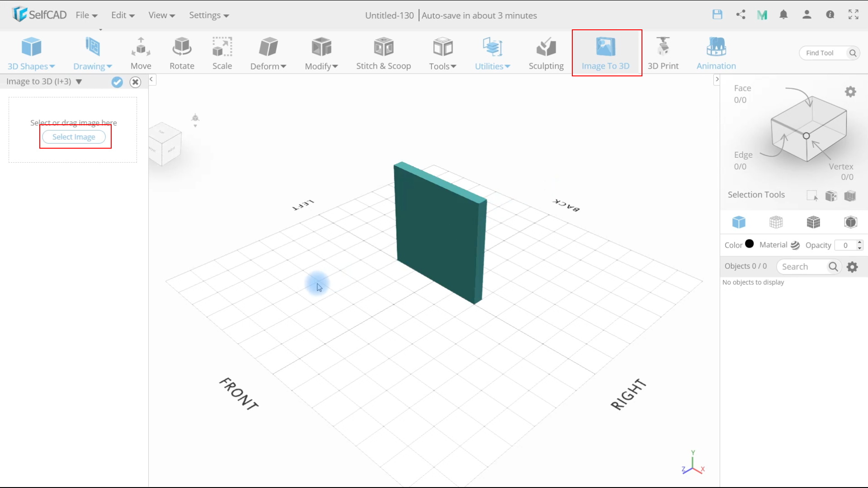The height and width of the screenshot is (488, 868).
Task: Click the Color swatch in Objects panel
Action: pos(749,244)
